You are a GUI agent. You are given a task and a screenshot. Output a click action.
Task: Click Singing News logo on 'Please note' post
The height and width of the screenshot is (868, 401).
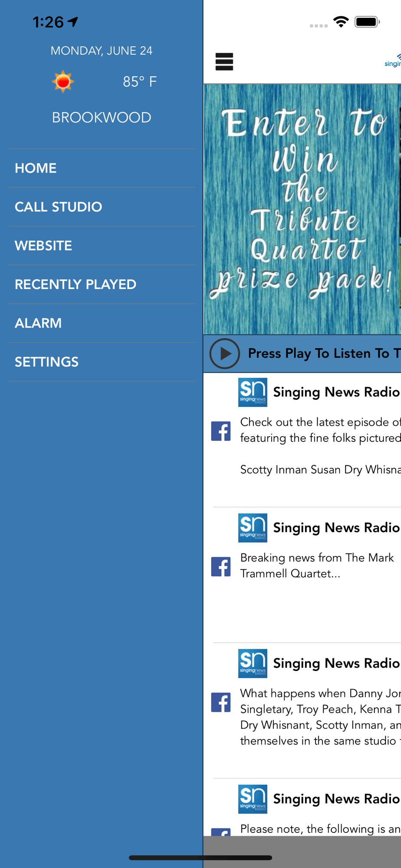click(253, 799)
